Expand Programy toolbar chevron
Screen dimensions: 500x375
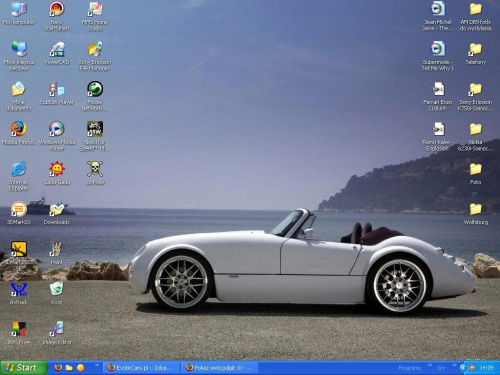click(430, 366)
